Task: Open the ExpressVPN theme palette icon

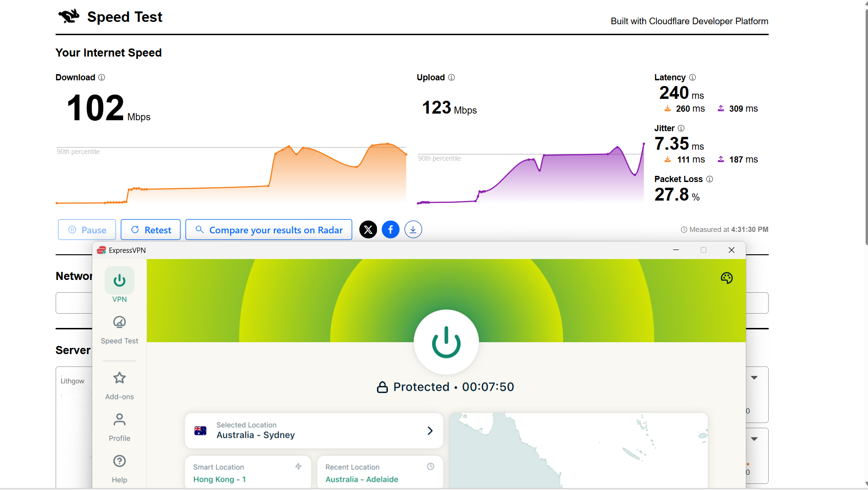Action: (x=727, y=278)
